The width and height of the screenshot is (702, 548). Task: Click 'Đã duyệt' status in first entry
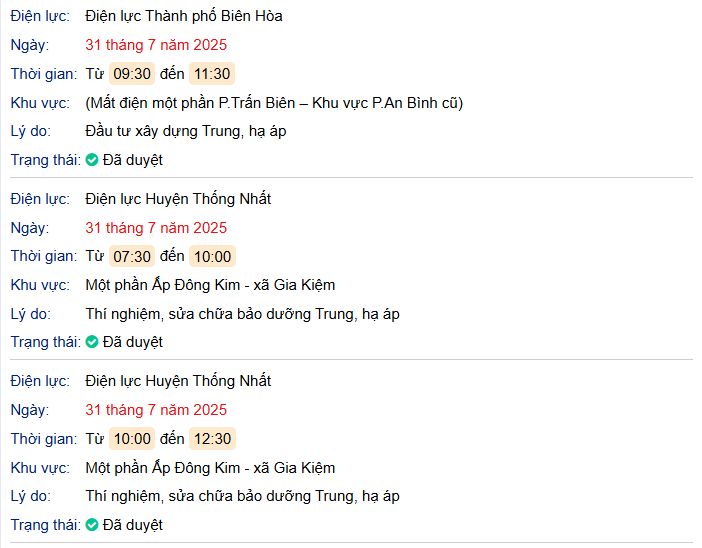click(x=132, y=160)
